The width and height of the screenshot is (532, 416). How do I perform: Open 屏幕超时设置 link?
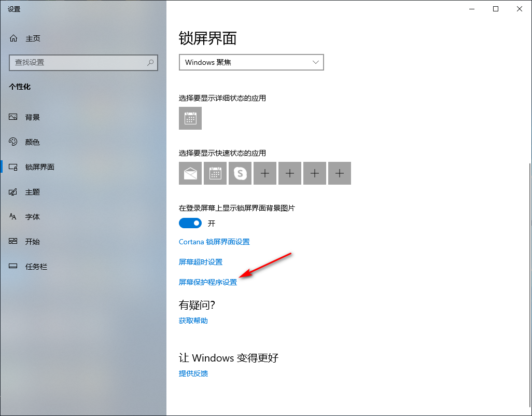pyautogui.click(x=200, y=262)
